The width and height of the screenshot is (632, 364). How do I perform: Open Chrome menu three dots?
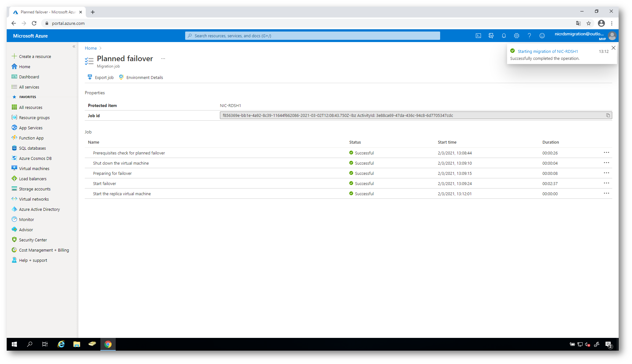pos(612,23)
